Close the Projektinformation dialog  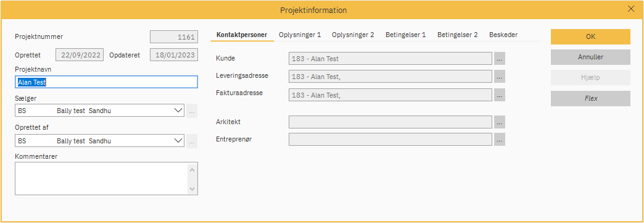[x=631, y=9]
